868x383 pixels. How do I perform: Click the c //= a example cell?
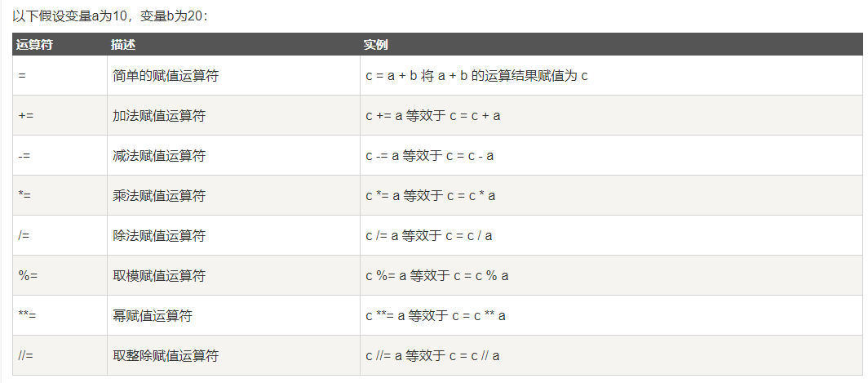(432, 356)
